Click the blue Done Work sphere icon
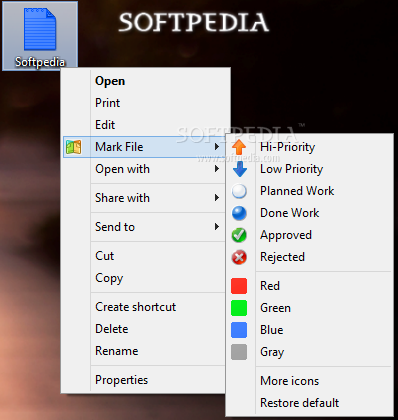Screen dimensions: 398x420 (239, 213)
